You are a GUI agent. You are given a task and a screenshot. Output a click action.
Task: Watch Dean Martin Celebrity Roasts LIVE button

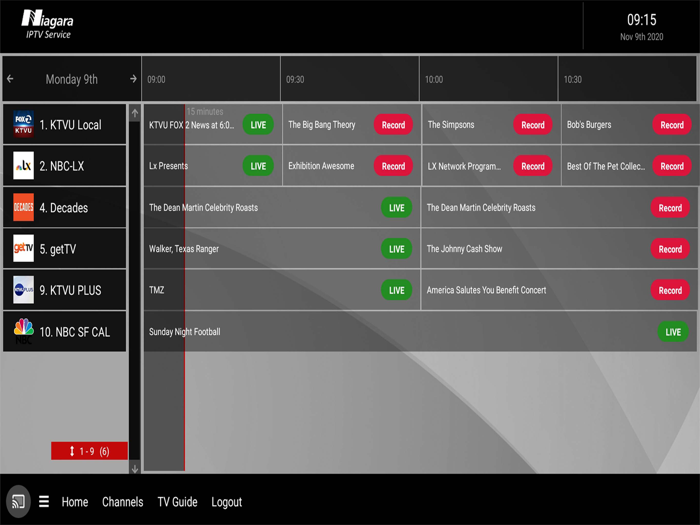tap(396, 208)
